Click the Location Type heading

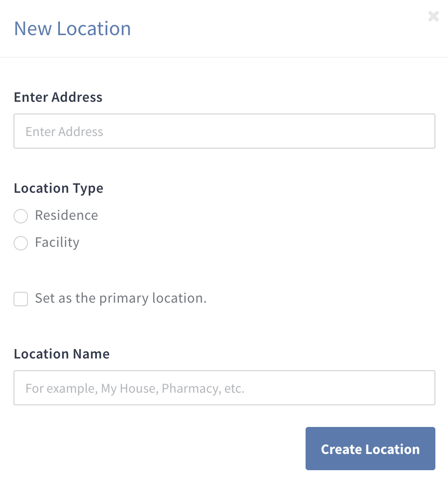coord(59,188)
